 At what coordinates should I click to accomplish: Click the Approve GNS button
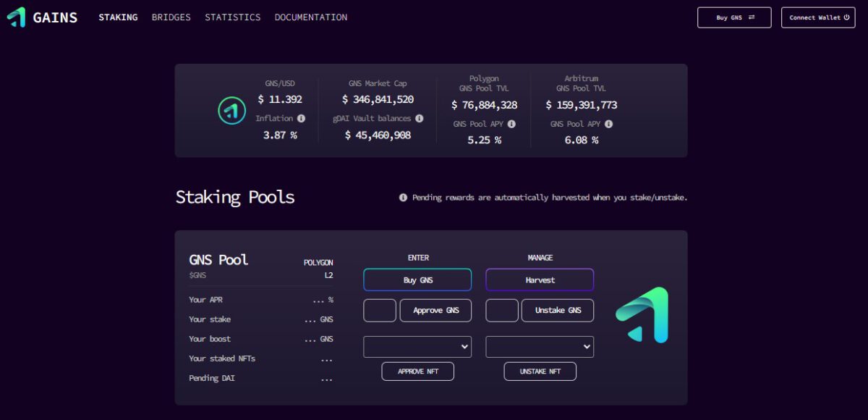[x=435, y=310]
